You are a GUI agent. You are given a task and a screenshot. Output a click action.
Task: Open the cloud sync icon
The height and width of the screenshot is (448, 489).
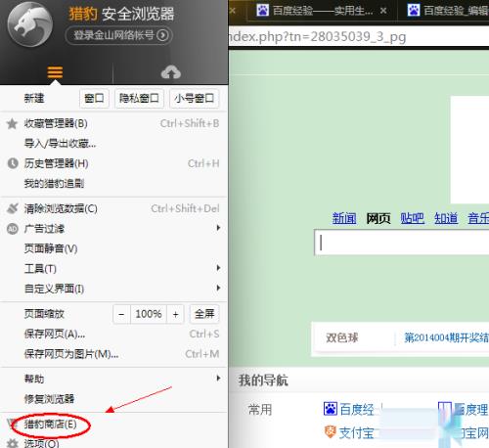point(171,72)
